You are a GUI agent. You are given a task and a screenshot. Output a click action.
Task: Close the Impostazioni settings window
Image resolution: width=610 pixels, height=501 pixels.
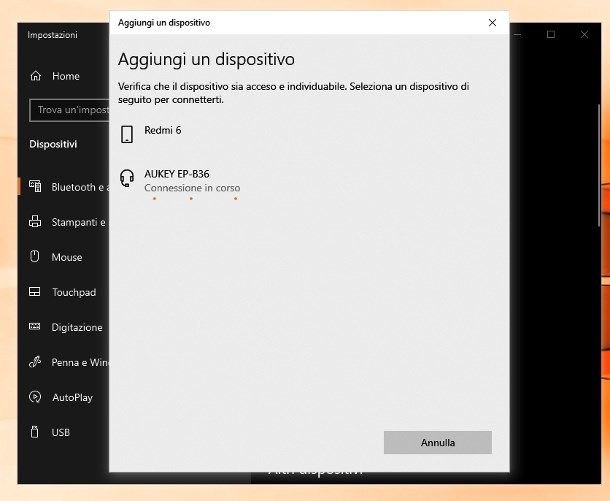(584, 35)
